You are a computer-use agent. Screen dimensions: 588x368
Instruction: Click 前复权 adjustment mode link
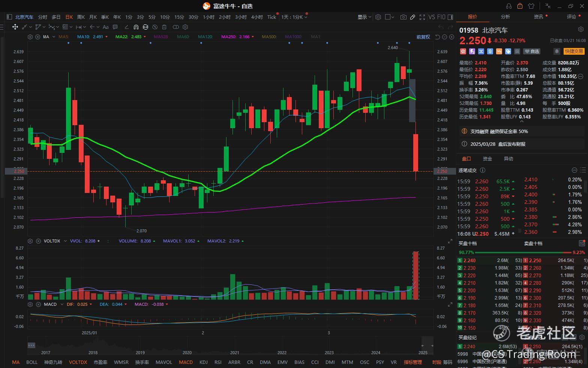(x=423, y=37)
